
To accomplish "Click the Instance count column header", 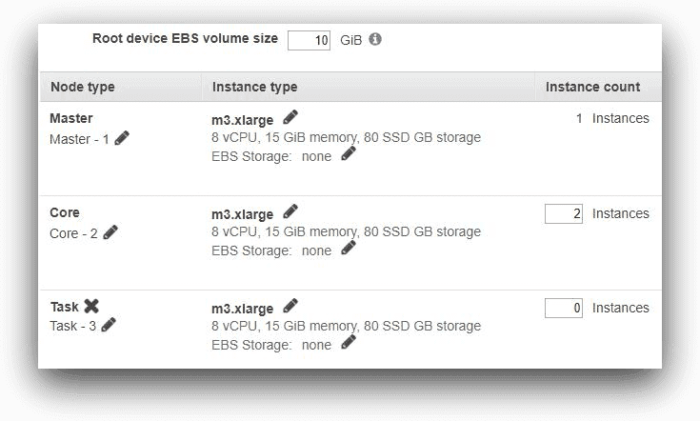I will pos(592,87).
